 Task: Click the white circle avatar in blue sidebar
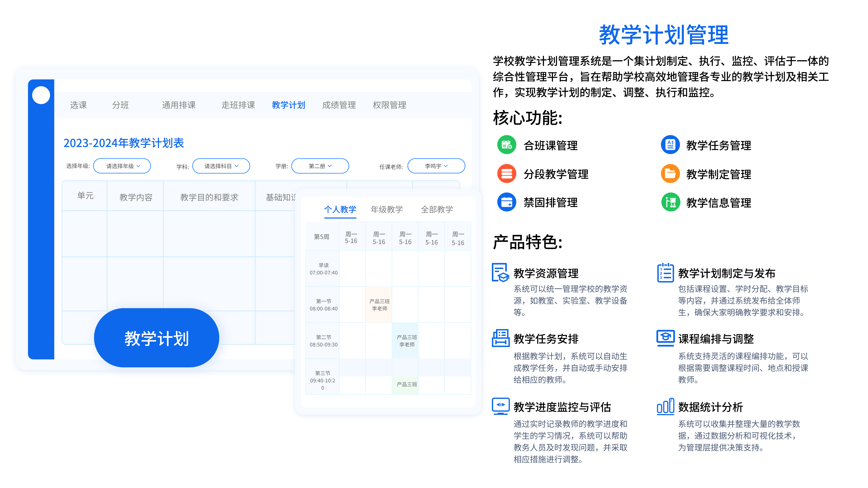point(41,95)
